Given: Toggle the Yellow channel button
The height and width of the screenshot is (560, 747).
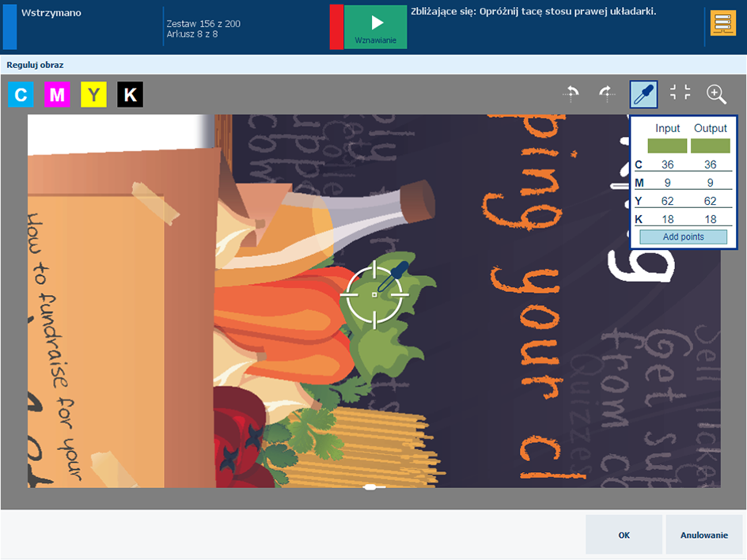Looking at the screenshot, I should click(x=93, y=94).
